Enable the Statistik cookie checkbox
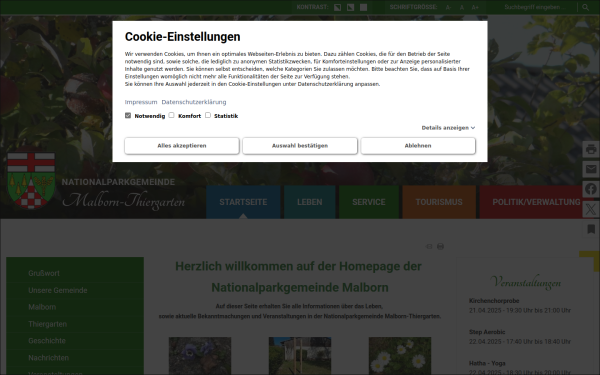 point(208,115)
